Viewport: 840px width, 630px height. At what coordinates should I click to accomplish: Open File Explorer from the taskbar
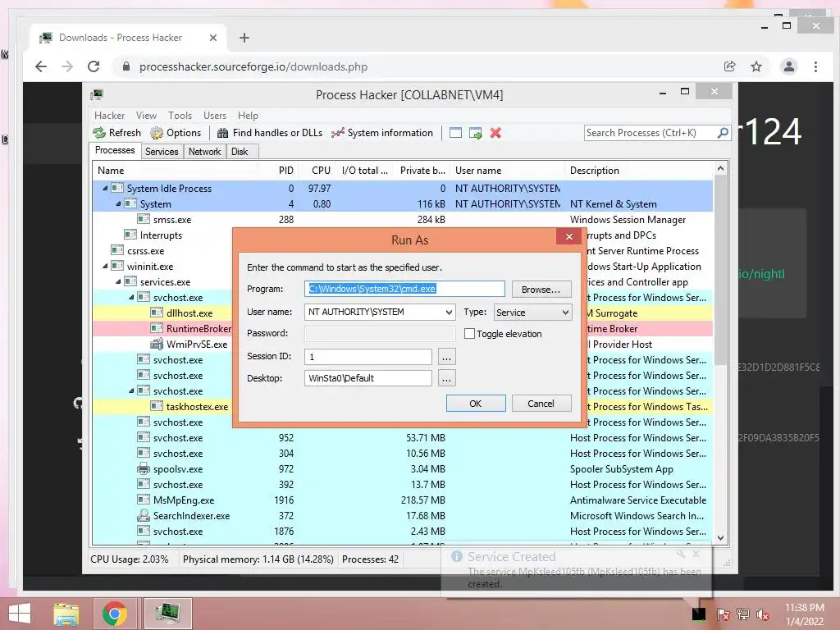pyautogui.click(x=66, y=614)
